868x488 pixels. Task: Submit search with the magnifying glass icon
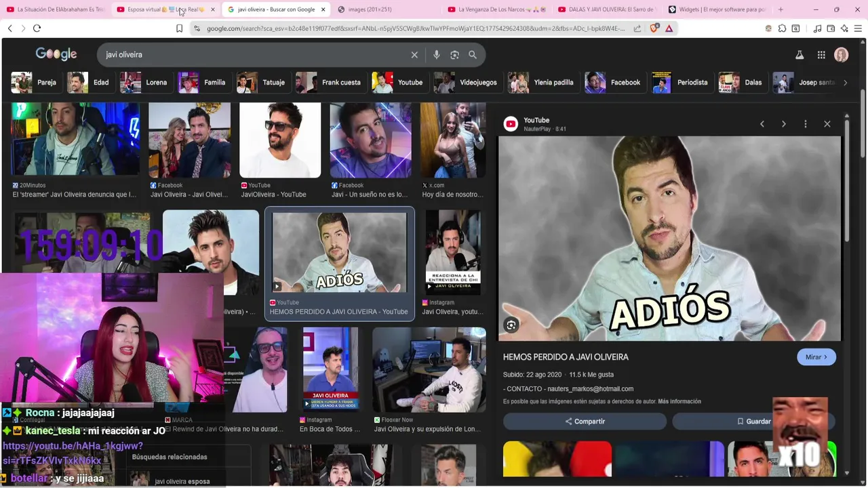(x=473, y=55)
